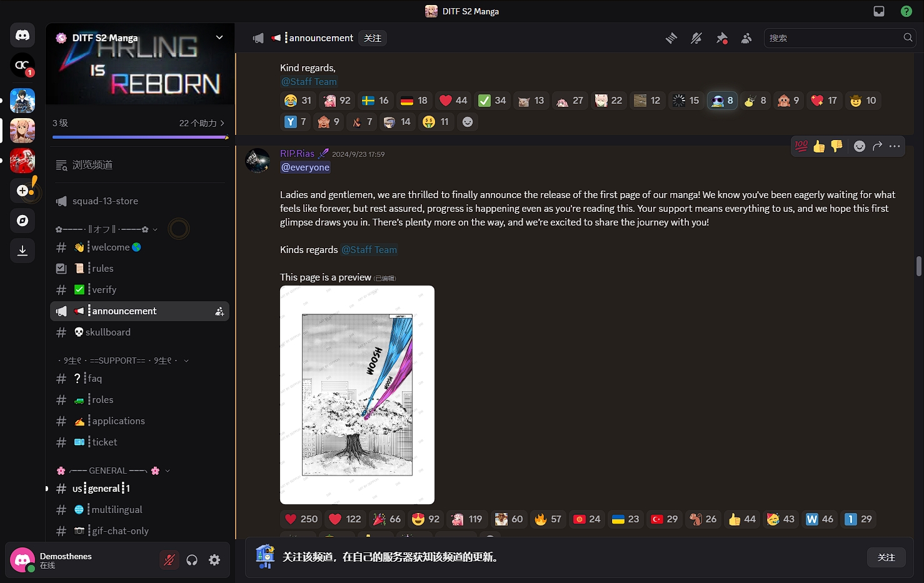Screen dimensions: 924x583
Task: Open manga page preview image
Action: click(357, 395)
